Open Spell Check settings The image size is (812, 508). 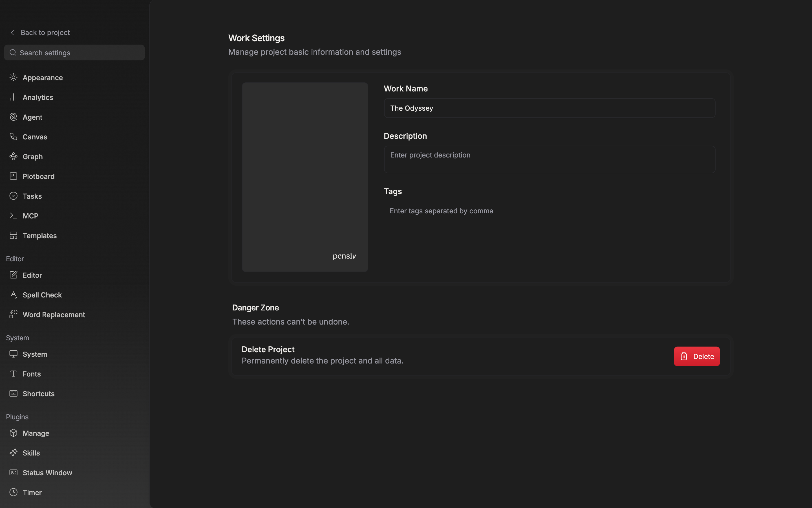[x=74, y=295]
